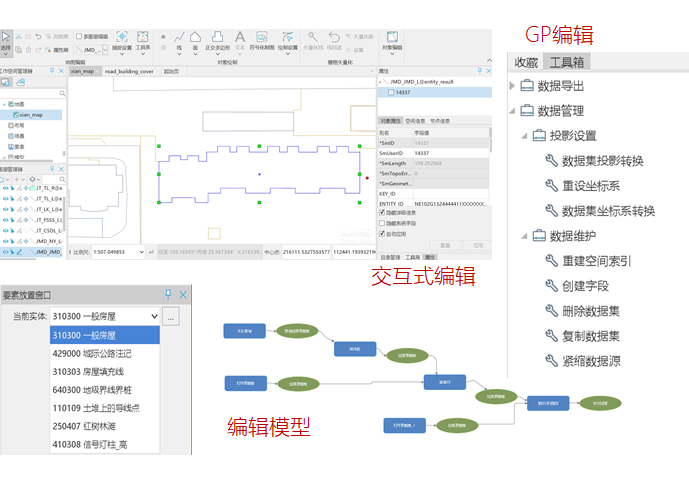Click the ellipsis browse button beside 当前实体
Viewport: 689px width, 477px height.
(x=172, y=317)
